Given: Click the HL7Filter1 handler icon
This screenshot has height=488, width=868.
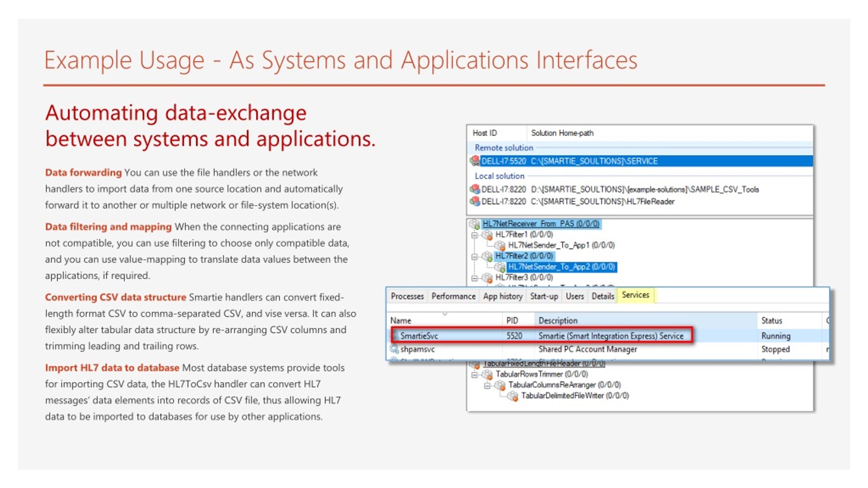Looking at the screenshot, I should point(487,235).
